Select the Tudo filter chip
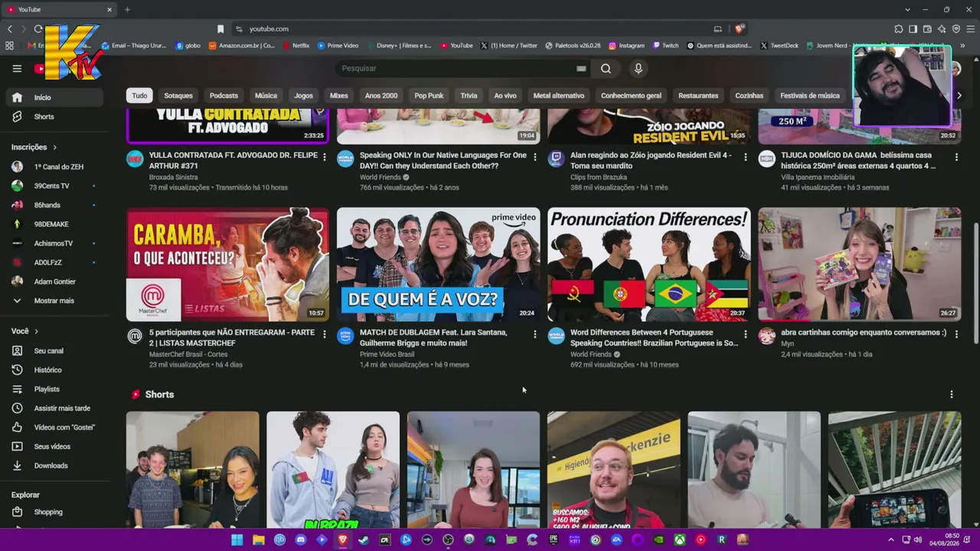This screenshot has height=551, width=980. pyautogui.click(x=139, y=96)
